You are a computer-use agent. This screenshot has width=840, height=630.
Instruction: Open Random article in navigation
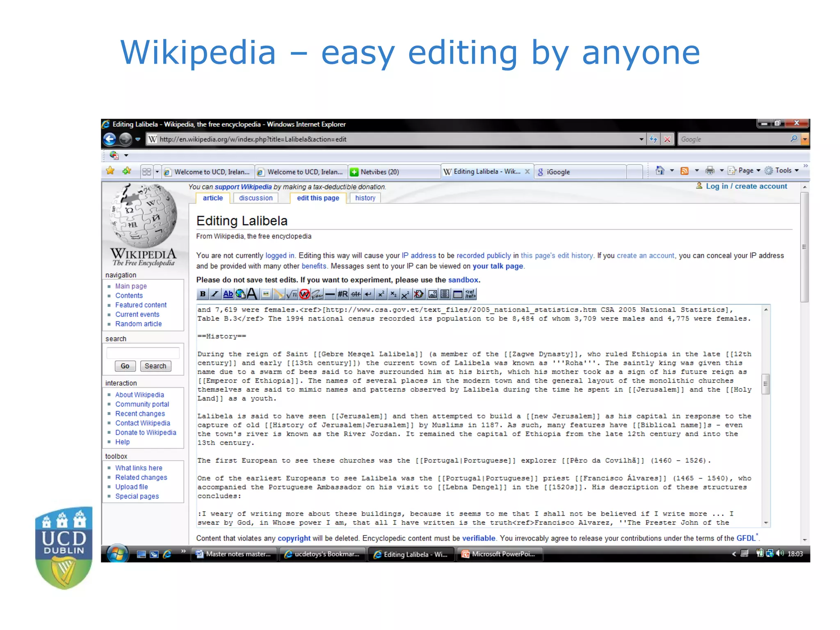[x=139, y=324]
